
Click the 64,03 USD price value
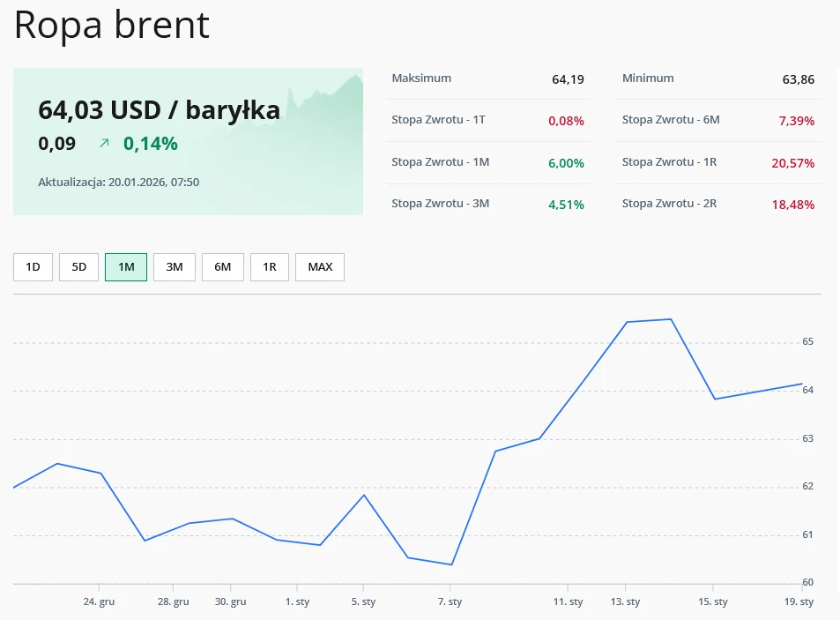coord(160,111)
